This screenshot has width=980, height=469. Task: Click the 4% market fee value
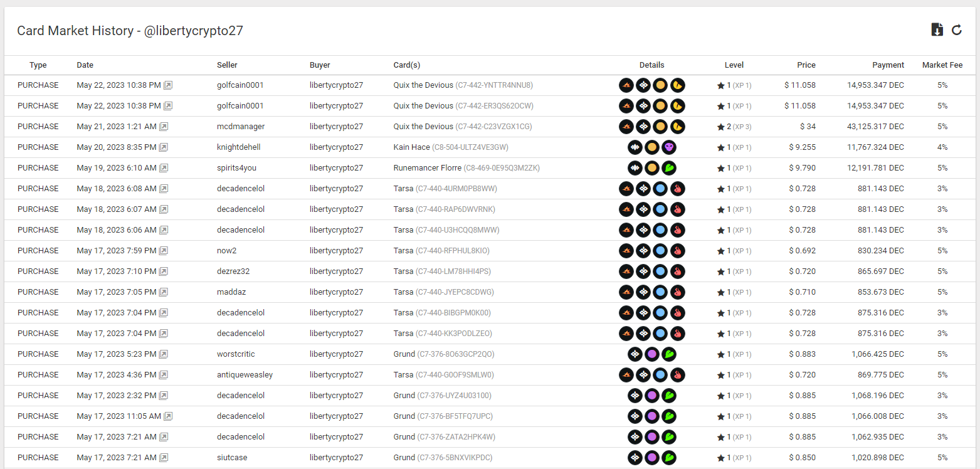[x=942, y=147]
